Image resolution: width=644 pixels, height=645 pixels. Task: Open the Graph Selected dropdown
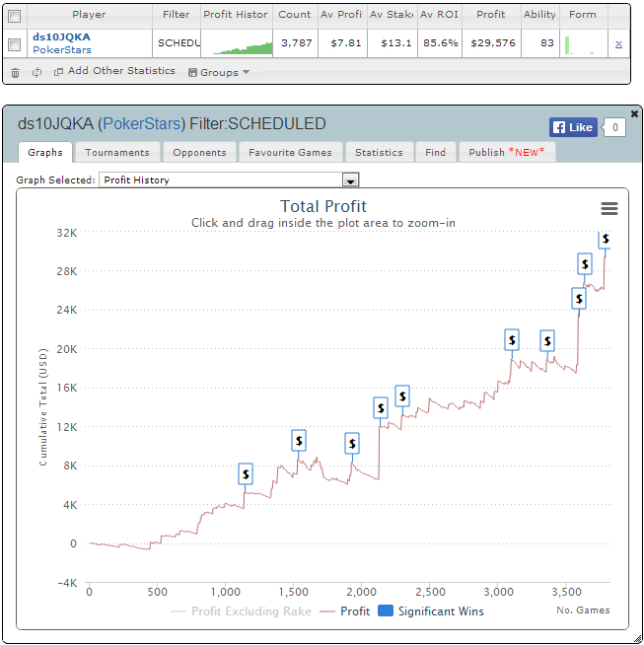pyautogui.click(x=349, y=179)
